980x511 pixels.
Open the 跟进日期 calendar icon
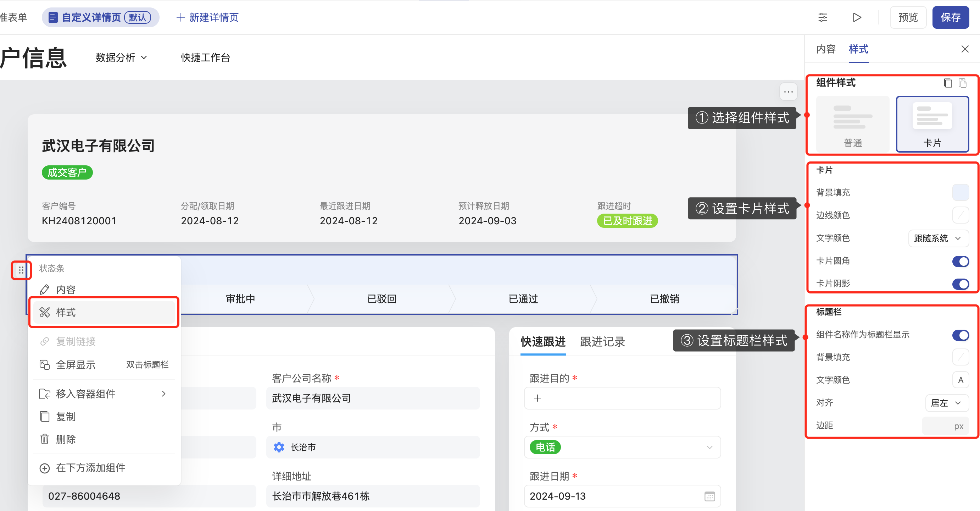pos(709,496)
